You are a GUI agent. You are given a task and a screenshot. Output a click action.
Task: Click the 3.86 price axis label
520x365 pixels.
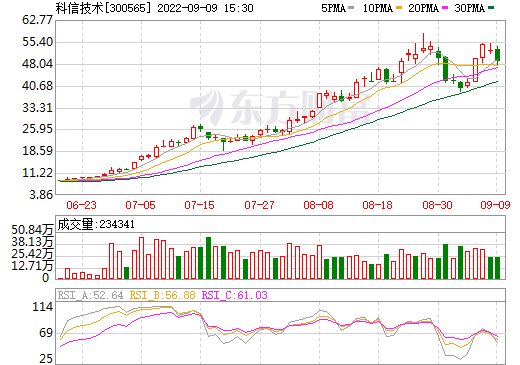41,195
